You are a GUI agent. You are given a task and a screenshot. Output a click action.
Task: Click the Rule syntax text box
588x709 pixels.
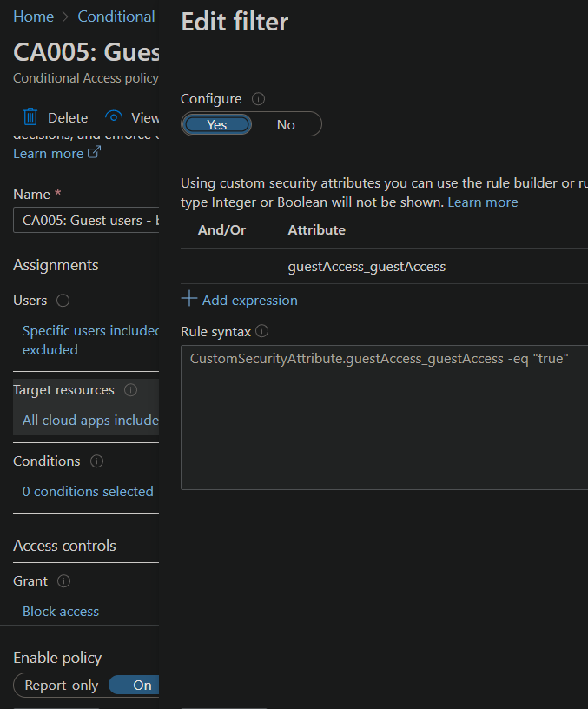(384, 417)
